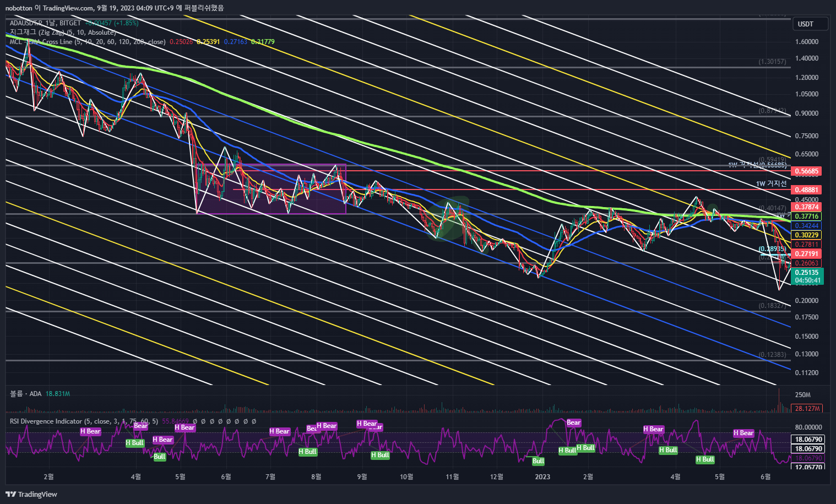Click the 2023 time axis label

click(x=542, y=477)
